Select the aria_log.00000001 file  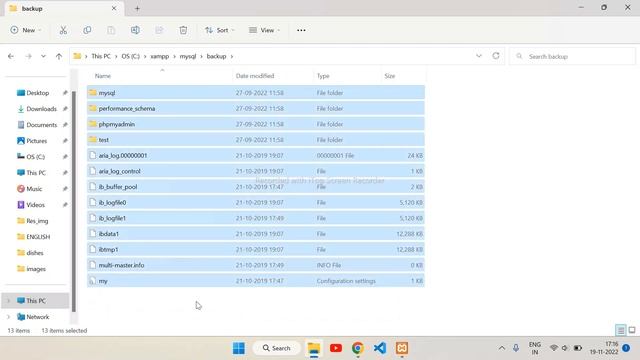coord(256,156)
